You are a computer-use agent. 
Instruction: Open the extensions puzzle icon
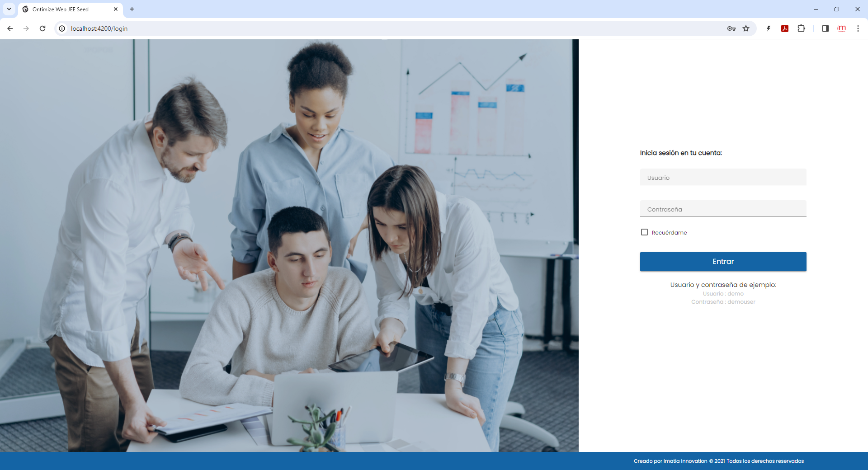[801, 28]
